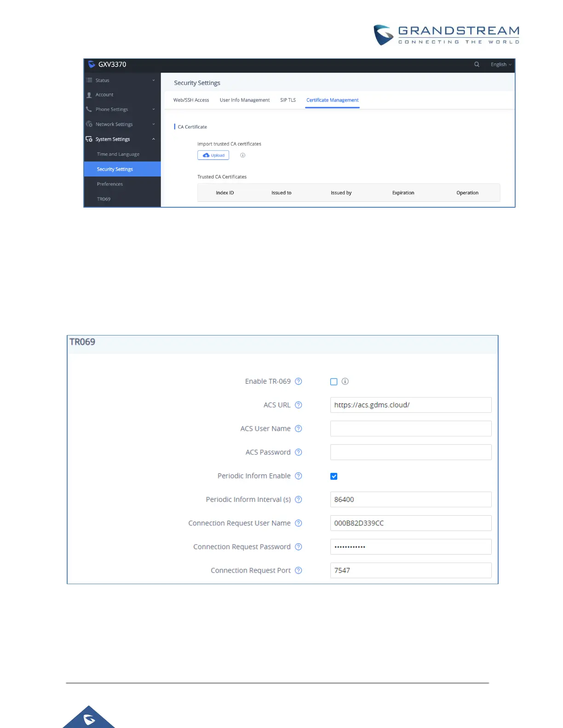Screen dimensions: 563x728
Task: Open the English language dropdown
Action: [501, 64]
